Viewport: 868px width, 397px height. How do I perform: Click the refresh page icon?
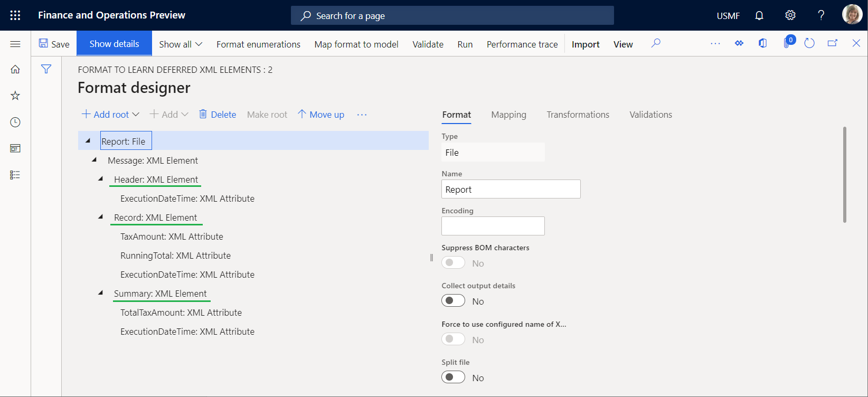coord(809,43)
